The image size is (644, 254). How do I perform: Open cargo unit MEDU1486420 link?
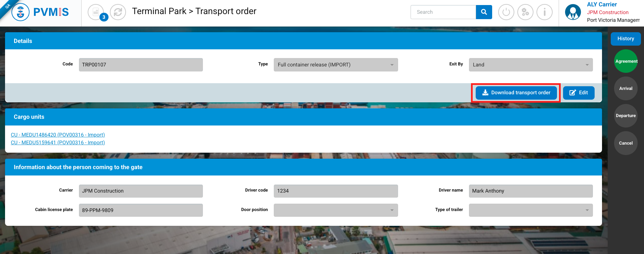pyautogui.click(x=58, y=135)
